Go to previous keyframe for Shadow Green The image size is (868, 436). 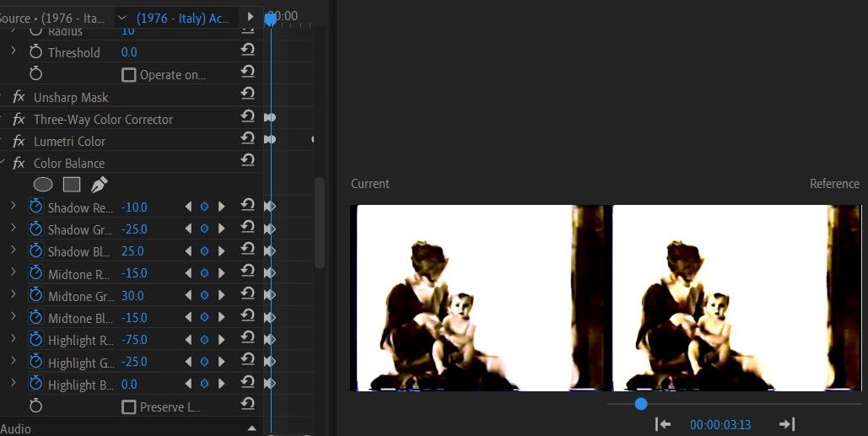(x=188, y=229)
